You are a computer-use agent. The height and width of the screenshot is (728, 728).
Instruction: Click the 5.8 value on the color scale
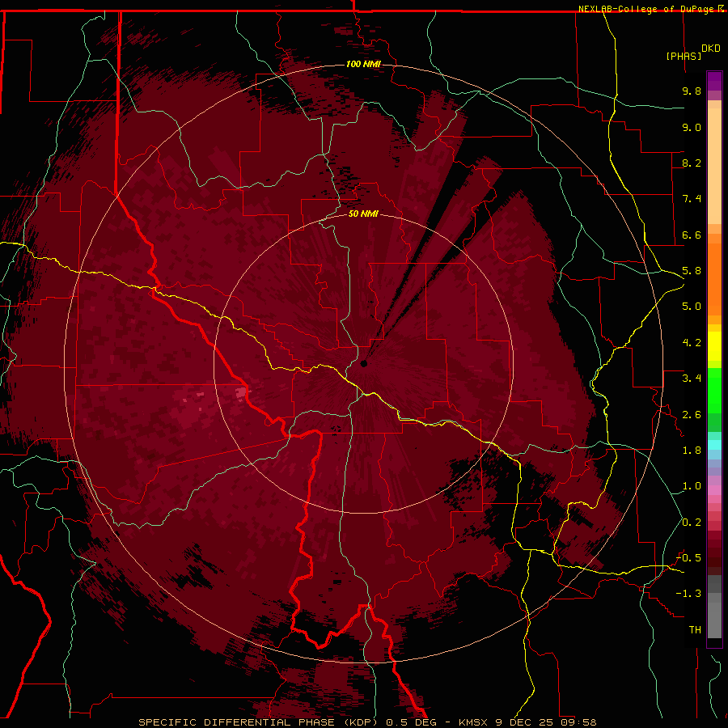692,271
